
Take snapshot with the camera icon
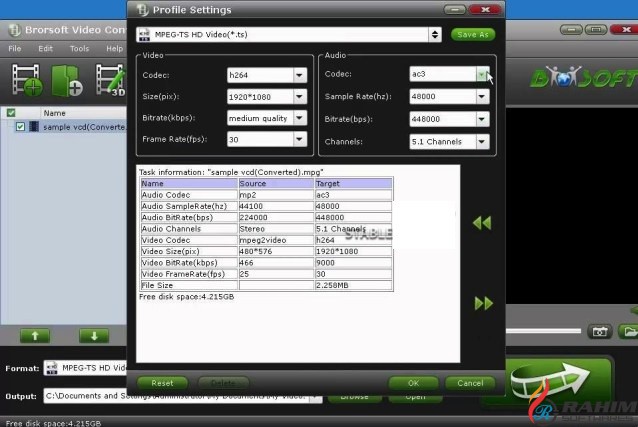pos(600,331)
